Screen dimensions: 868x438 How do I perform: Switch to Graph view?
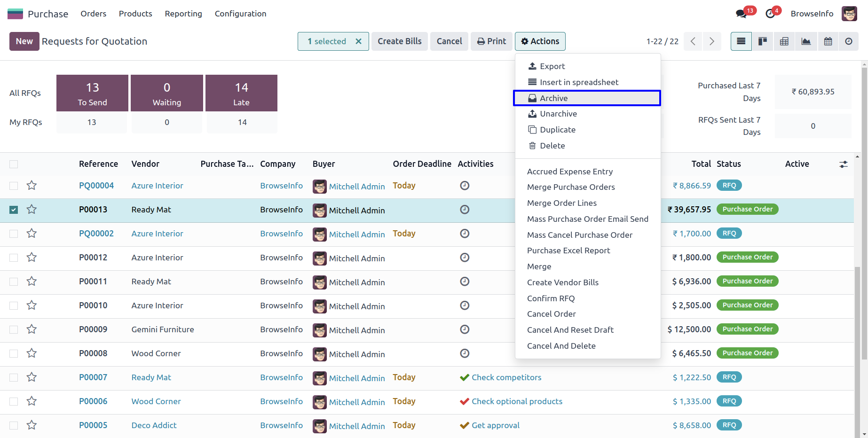[806, 41]
